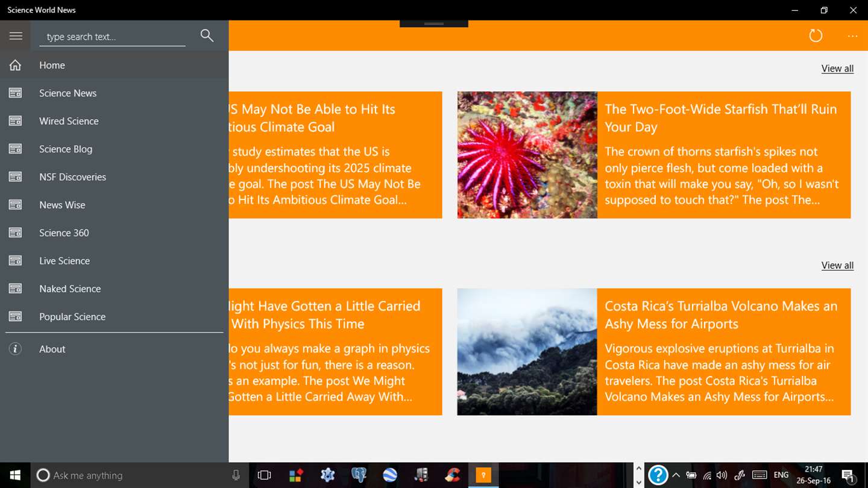This screenshot has height=488, width=868.
Task: Open the Google Earth taskbar icon
Action: pos(390,475)
